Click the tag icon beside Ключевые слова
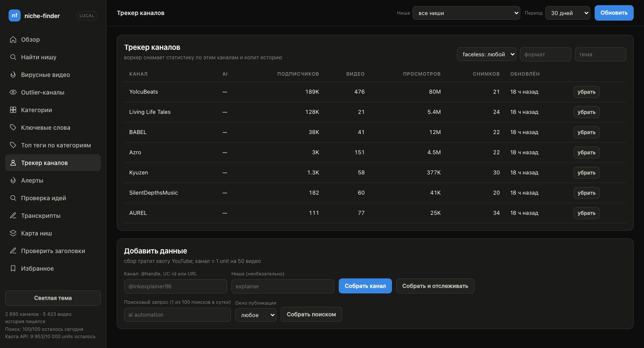644x348 pixels. pyautogui.click(x=13, y=128)
